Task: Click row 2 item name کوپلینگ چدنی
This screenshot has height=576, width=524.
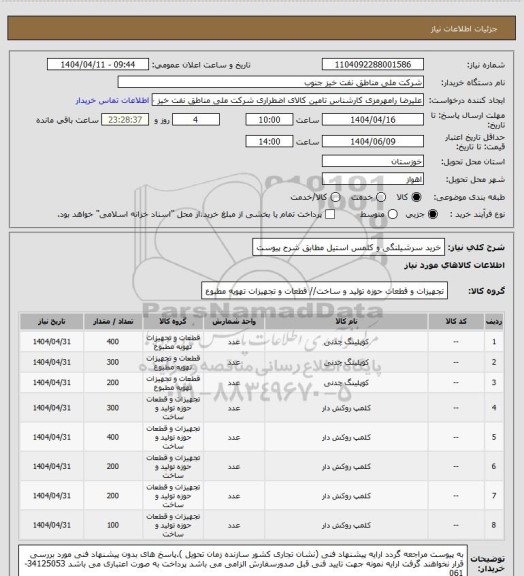Action: coord(346,362)
